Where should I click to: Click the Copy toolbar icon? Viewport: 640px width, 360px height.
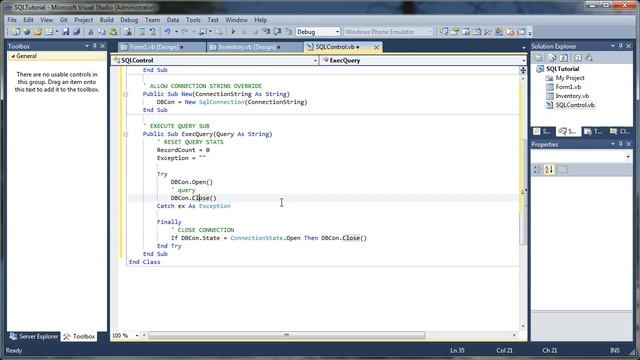pos(102,32)
